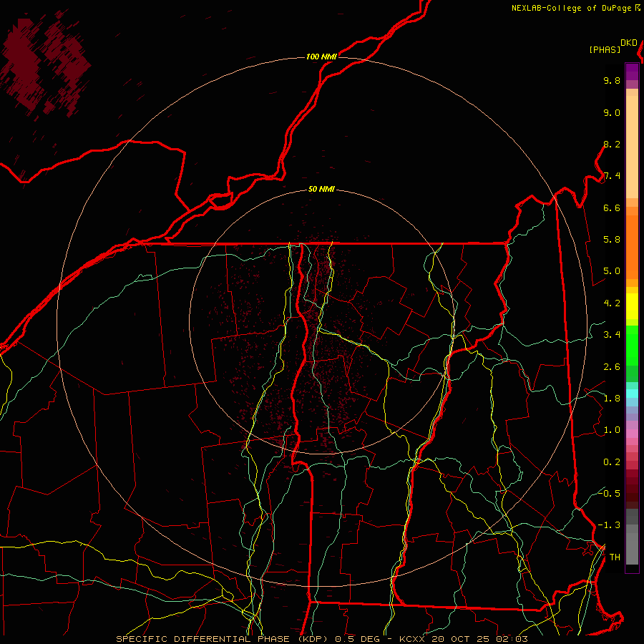
Task: Click the 1.8 legend value
Action: point(612,399)
